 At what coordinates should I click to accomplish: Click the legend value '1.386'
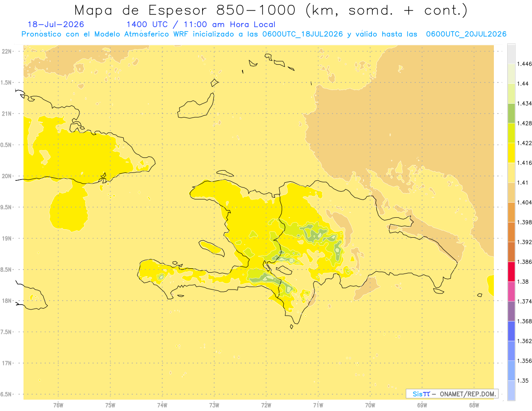524,262
